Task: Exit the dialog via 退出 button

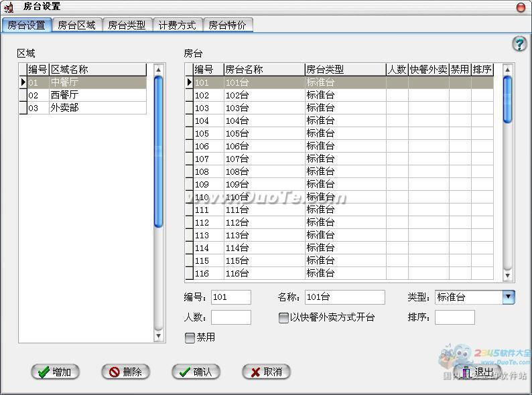Action: point(477,372)
